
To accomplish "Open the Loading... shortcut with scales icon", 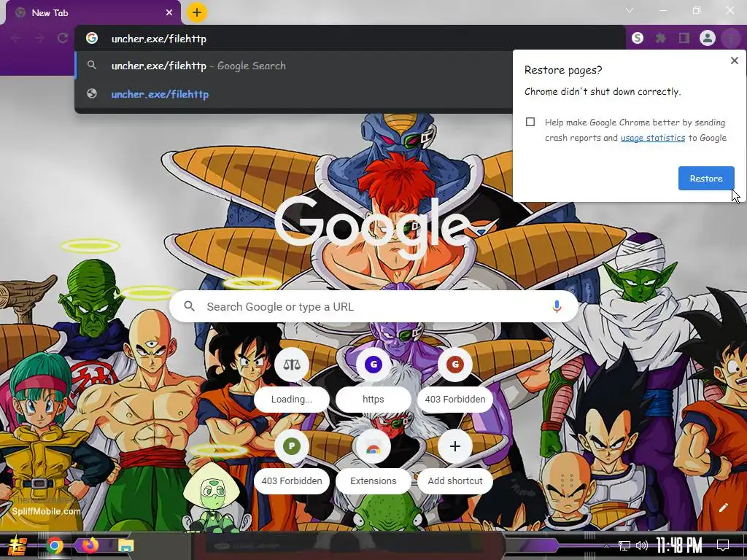I will pyautogui.click(x=292, y=379).
